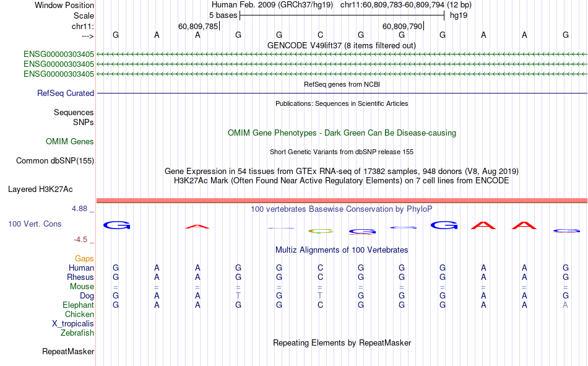Click the C base in the reference sequence row
This screenshot has width=588, height=366.
tap(320, 35)
